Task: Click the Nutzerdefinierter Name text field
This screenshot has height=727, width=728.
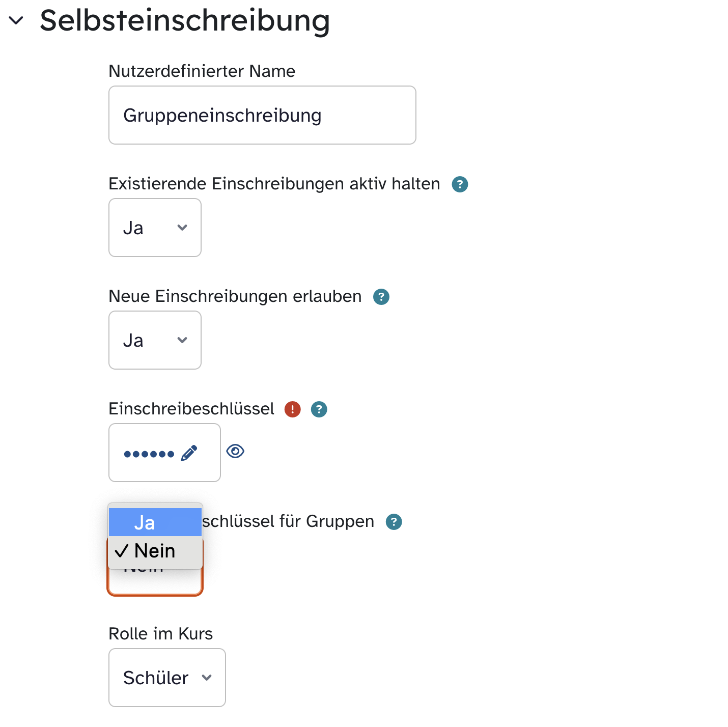Action: (262, 115)
